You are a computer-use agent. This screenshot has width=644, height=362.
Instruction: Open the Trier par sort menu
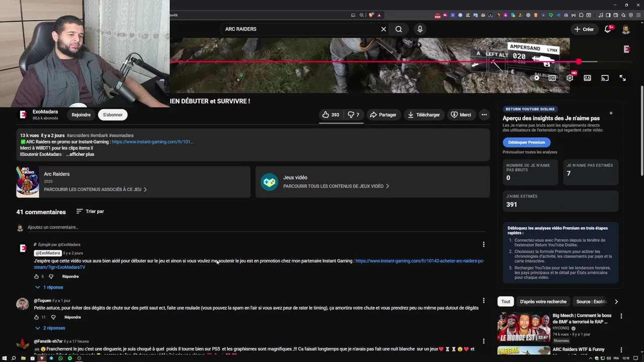90,211
